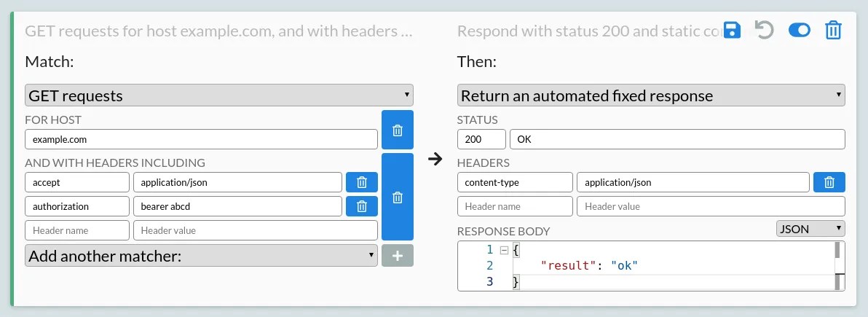Open Return an automated fixed response dropdown
Image resolution: width=868 pixels, height=317 pixels.
pos(651,95)
